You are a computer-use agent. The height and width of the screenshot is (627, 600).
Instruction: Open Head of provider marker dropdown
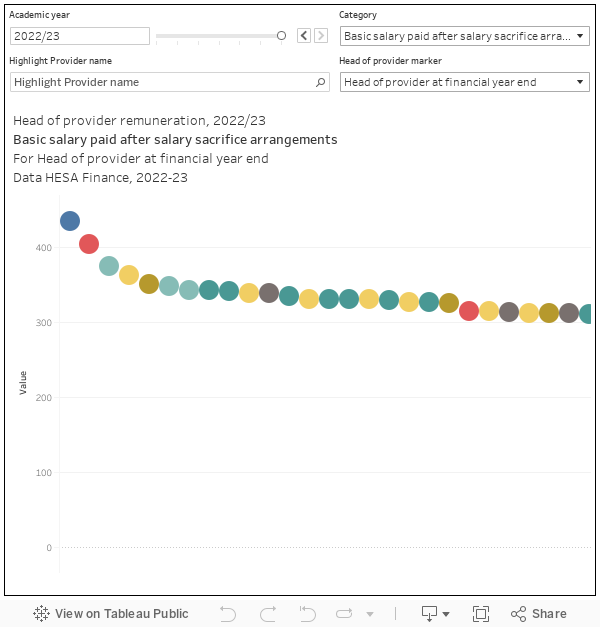[x=464, y=82]
